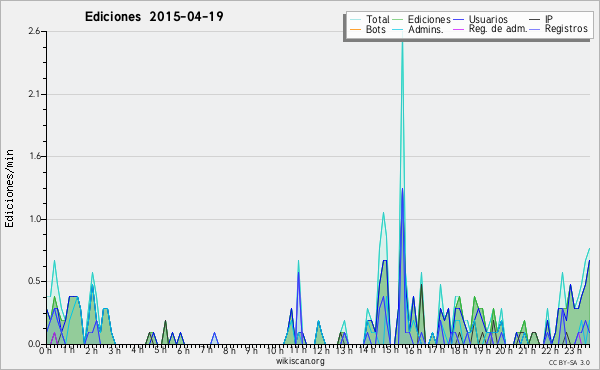Click the magenta Reg. de adm. line swatch
Viewport: 600px width, 370px height.
pyautogui.click(x=458, y=29)
